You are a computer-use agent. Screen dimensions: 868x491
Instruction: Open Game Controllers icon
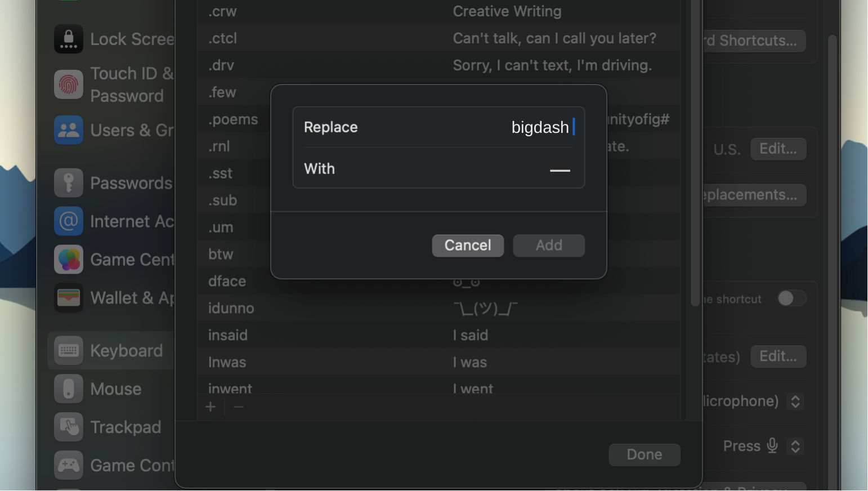69,466
